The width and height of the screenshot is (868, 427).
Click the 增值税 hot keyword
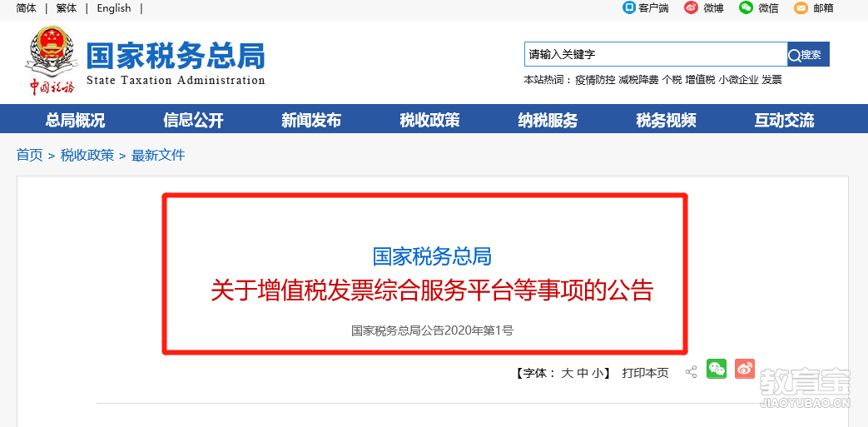click(700, 80)
